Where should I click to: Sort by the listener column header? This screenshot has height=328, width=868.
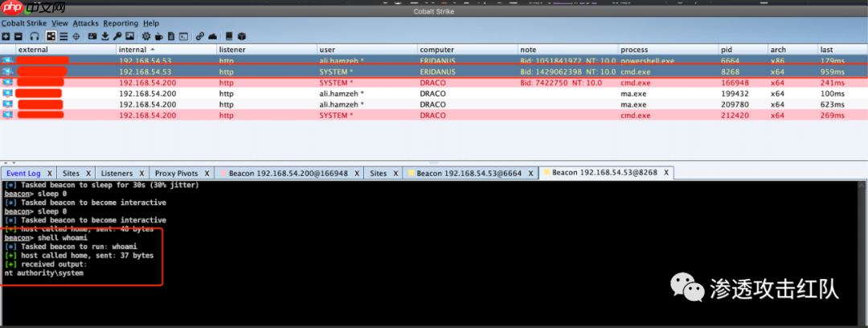point(267,50)
